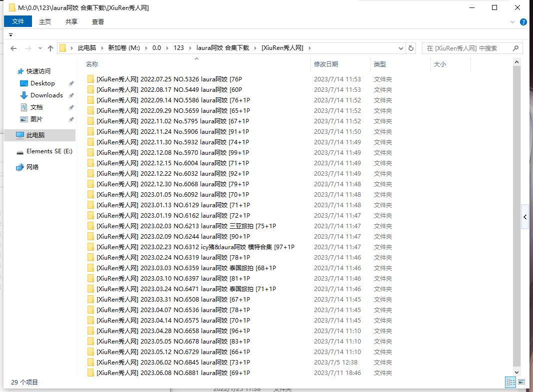Switch to the 主页 ribbon tab

point(45,21)
